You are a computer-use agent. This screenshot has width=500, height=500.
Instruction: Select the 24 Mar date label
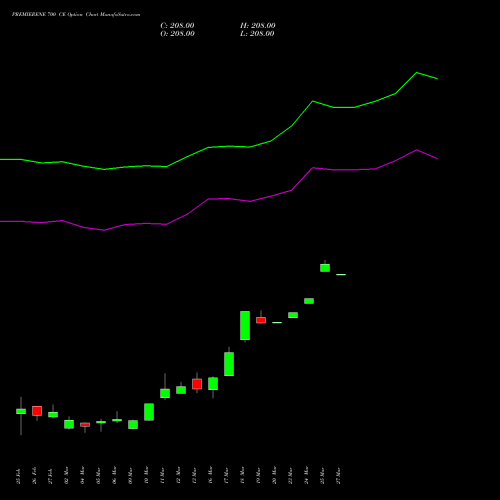pyautogui.click(x=307, y=476)
